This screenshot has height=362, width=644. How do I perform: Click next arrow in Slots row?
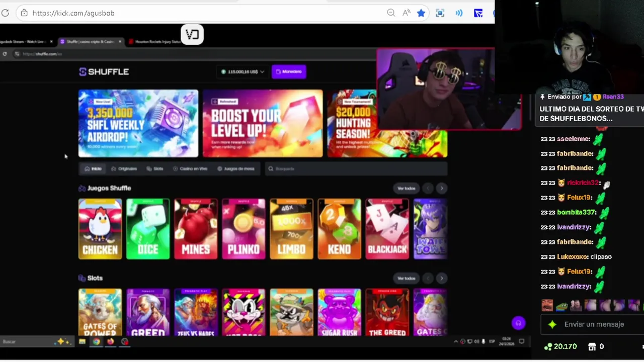442,279
